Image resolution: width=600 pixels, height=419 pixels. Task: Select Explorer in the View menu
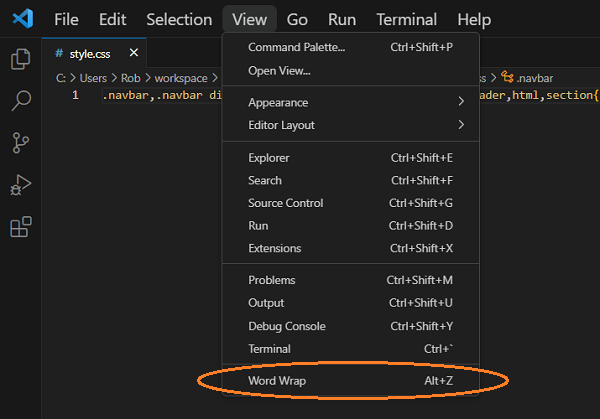(x=351, y=158)
